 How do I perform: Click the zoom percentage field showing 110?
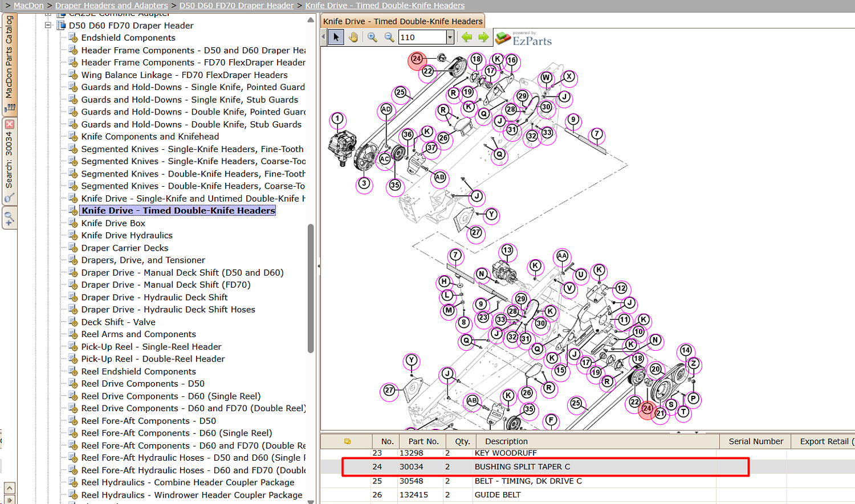[x=422, y=38]
